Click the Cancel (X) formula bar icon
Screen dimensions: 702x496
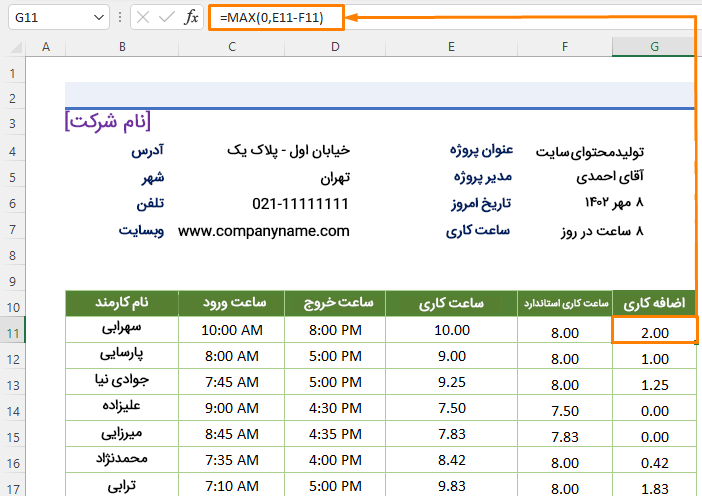[x=143, y=17]
